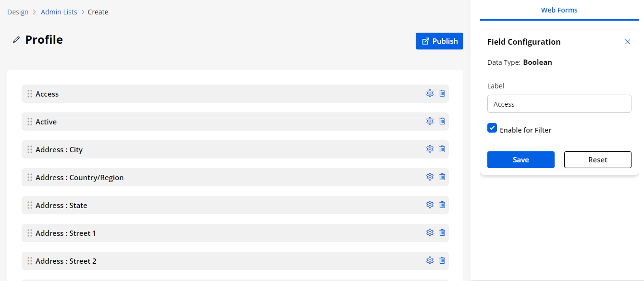Delete the Address : Street 1 field
The image size is (644, 281).
442,232
